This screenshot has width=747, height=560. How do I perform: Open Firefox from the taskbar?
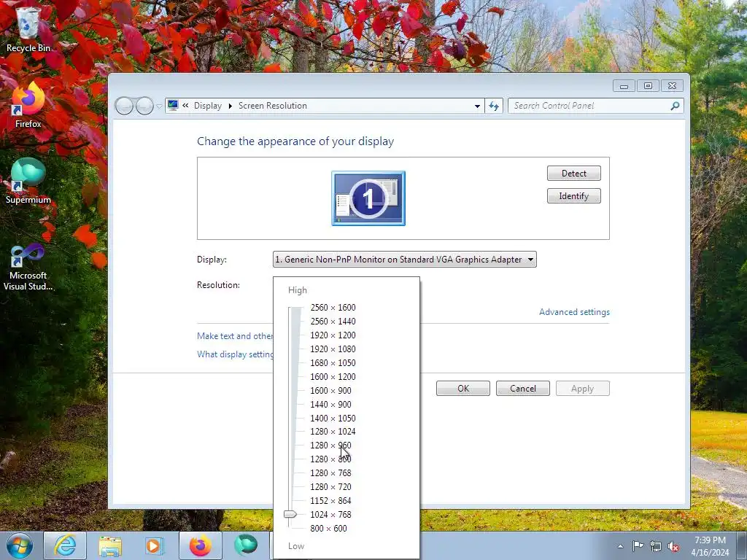(200, 545)
